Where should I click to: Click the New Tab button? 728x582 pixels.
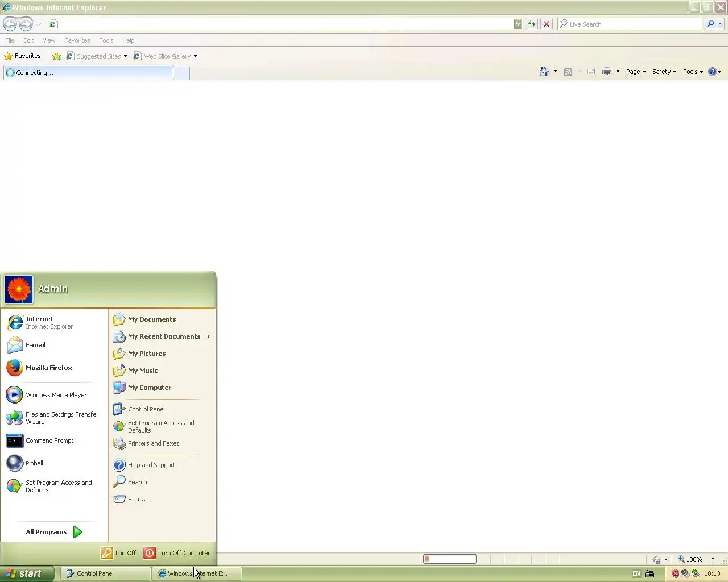pyautogui.click(x=181, y=73)
